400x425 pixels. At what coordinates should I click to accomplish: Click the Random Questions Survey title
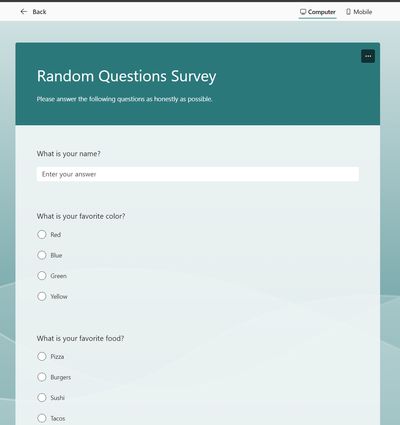pos(127,76)
